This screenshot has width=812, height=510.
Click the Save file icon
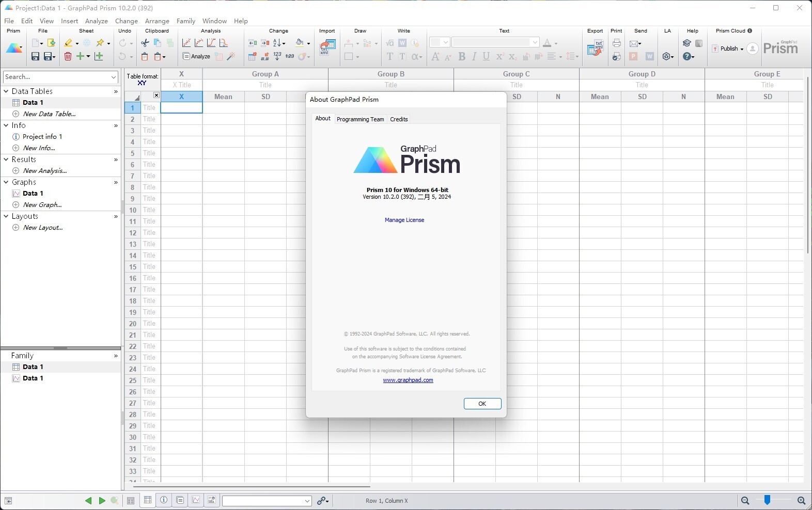tap(35, 56)
